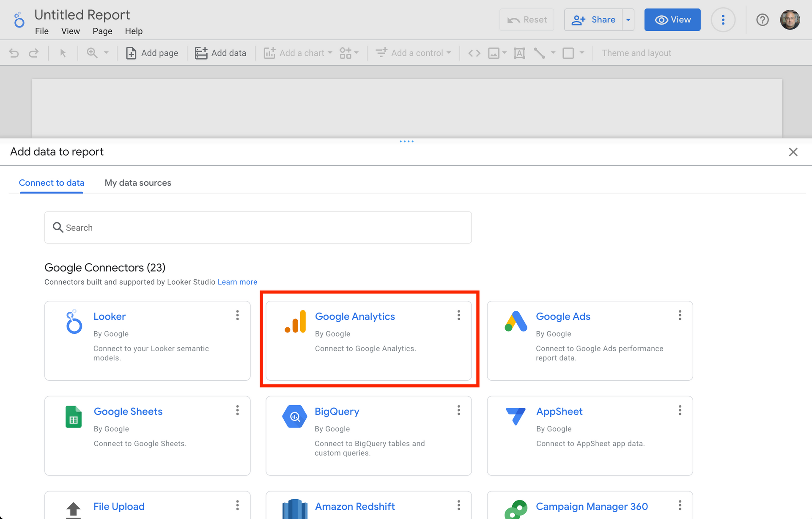The width and height of the screenshot is (812, 519).
Task: Select the Google Sheets connector
Action: 148,436
